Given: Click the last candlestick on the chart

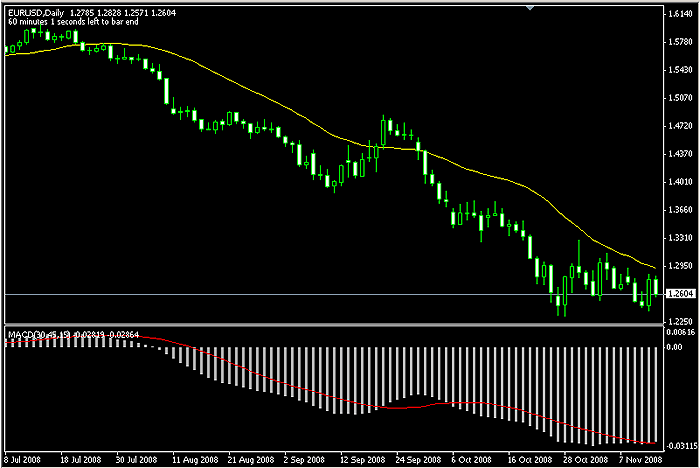Looking at the screenshot, I should pyautogui.click(x=657, y=287).
